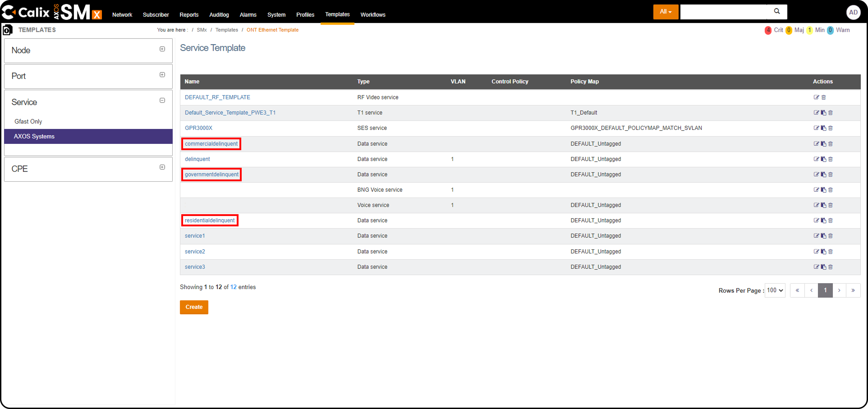Expand the Node section
Image resolution: width=868 pixels, height=409 pixels.
tap(162, 49)
